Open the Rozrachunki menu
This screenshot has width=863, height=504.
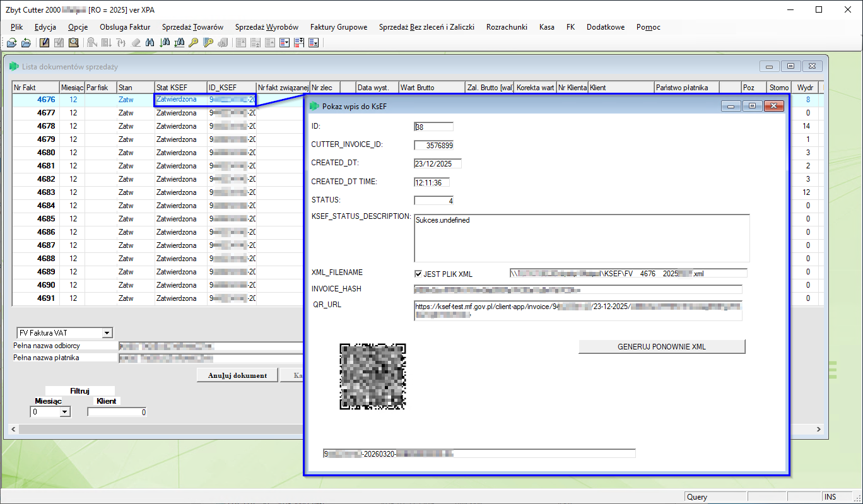507,27
